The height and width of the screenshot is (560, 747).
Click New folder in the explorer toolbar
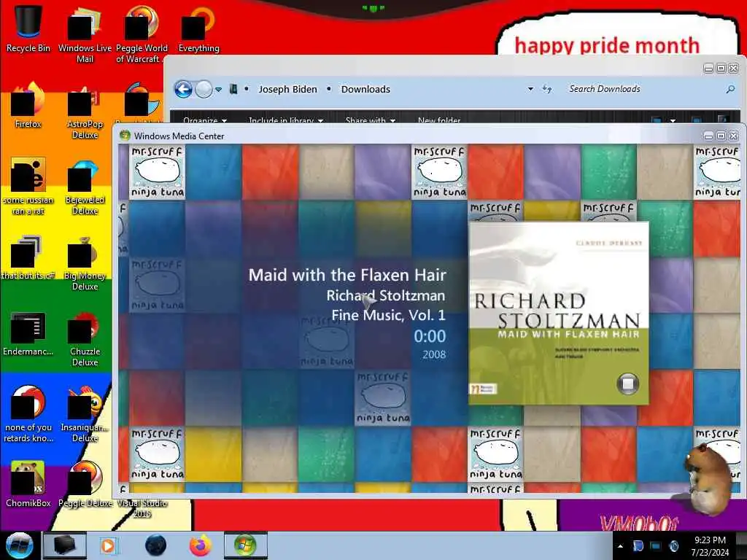(438, 120)
